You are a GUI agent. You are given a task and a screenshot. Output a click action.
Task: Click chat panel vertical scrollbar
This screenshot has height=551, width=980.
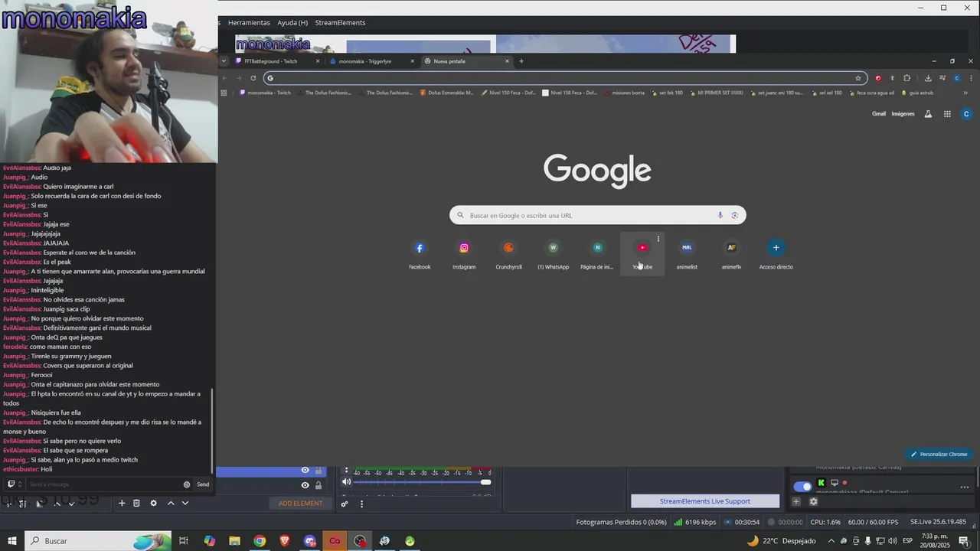(x=211, y=431)
